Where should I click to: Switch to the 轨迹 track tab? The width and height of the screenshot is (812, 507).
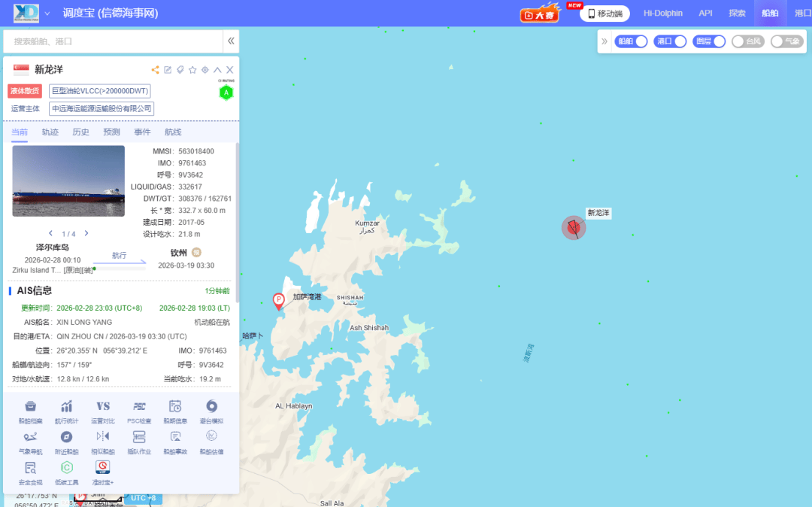coord(50,132)
